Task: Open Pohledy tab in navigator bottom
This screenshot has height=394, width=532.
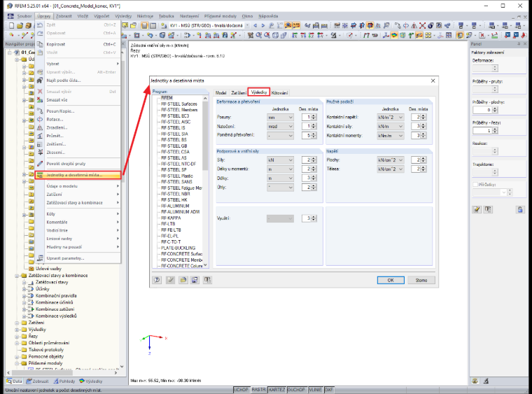Action: click(64, 381)
